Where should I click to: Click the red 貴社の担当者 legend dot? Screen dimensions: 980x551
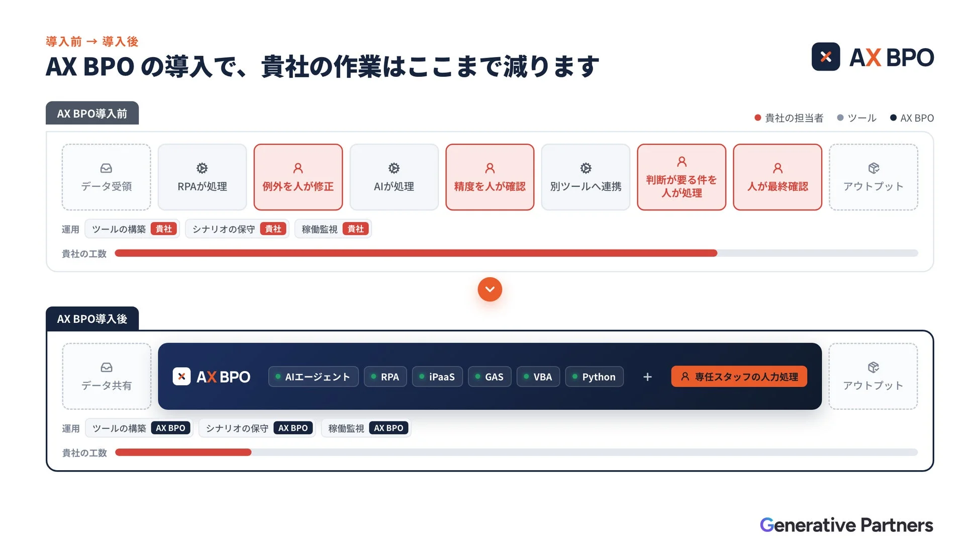758,118
